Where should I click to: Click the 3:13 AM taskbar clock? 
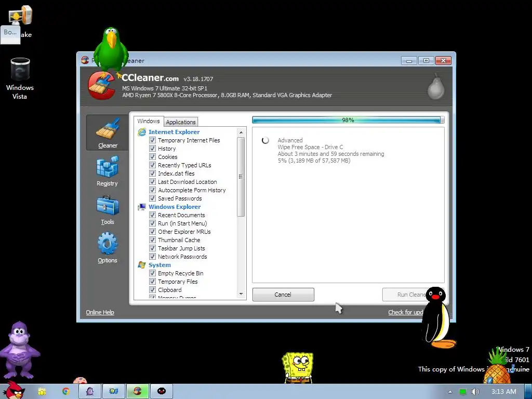point(503,392)
